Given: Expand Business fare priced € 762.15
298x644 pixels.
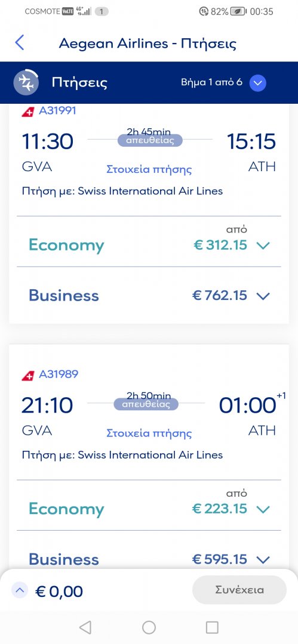Looking at the screenshot, I should [x=149, y=295].
